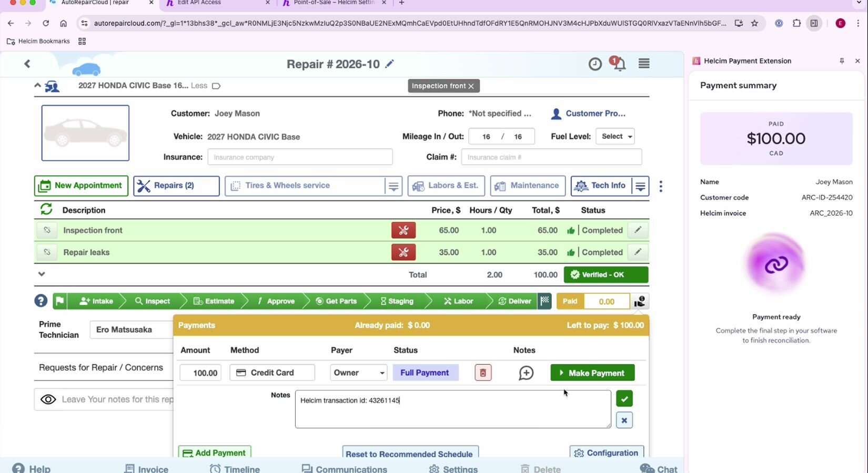The width and height of the screenshot is (868, 473).
Task: Open the Maintenance tab
Action: pyautogui.click(x=528, y=186)
